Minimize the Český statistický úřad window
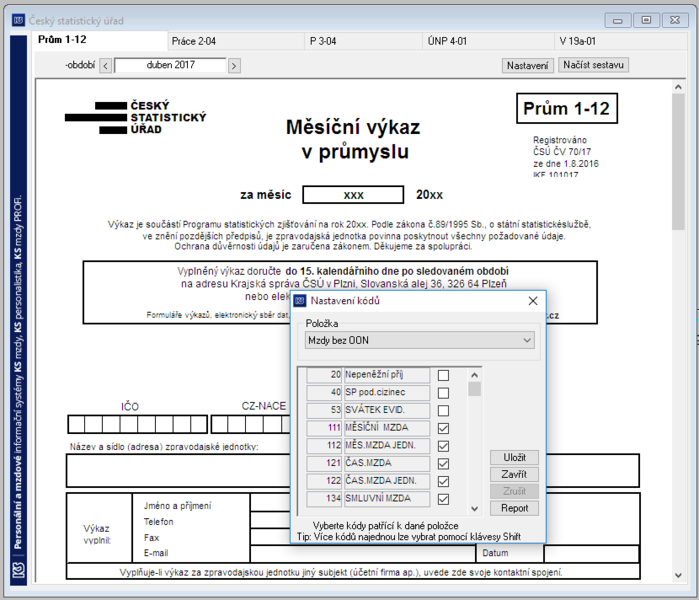 tap(617, 21)
